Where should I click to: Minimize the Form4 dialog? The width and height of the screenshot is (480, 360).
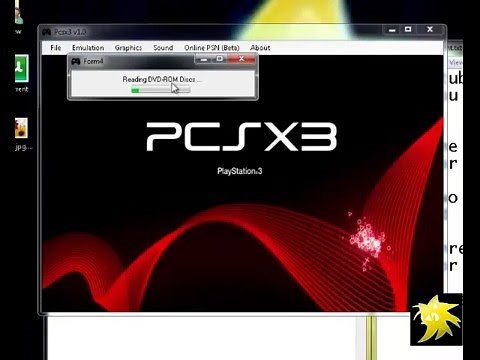tap(204, 59)
